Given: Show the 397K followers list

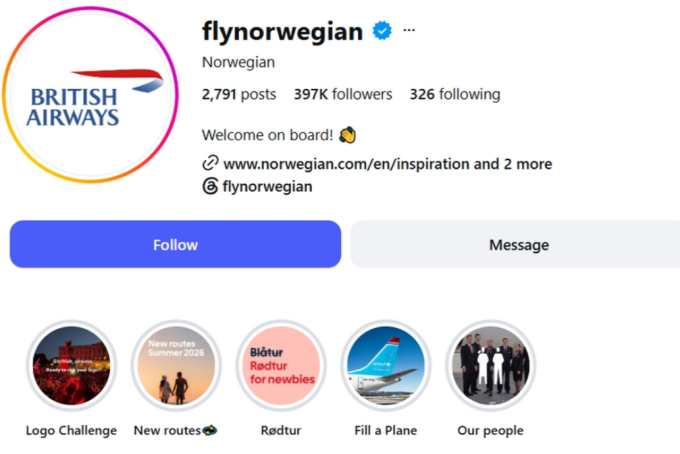Looking at the screenshot, I should click(343, 94).
